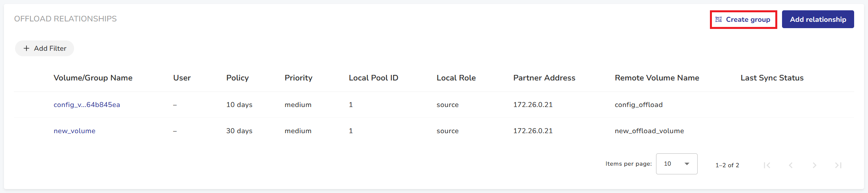Click the Remote Volume Name column header
The width and height of the screenshot is (868, 193).
point(657,78)
